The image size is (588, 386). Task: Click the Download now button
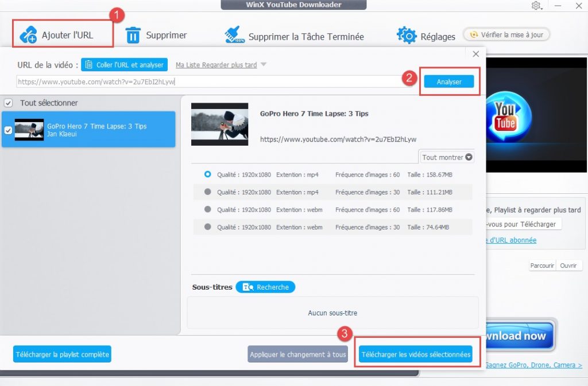[519, 336]
